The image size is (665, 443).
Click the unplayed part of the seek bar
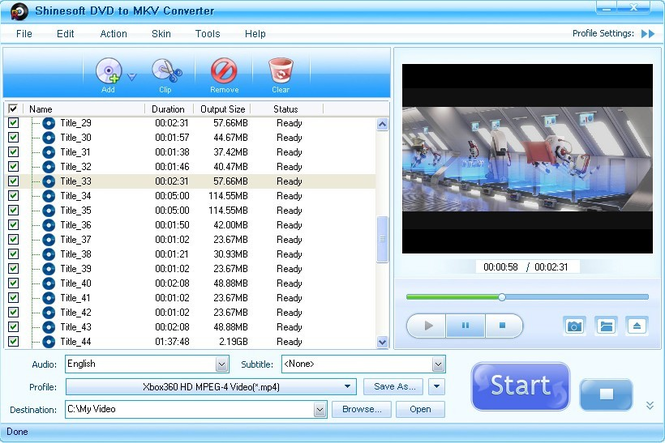577,297
